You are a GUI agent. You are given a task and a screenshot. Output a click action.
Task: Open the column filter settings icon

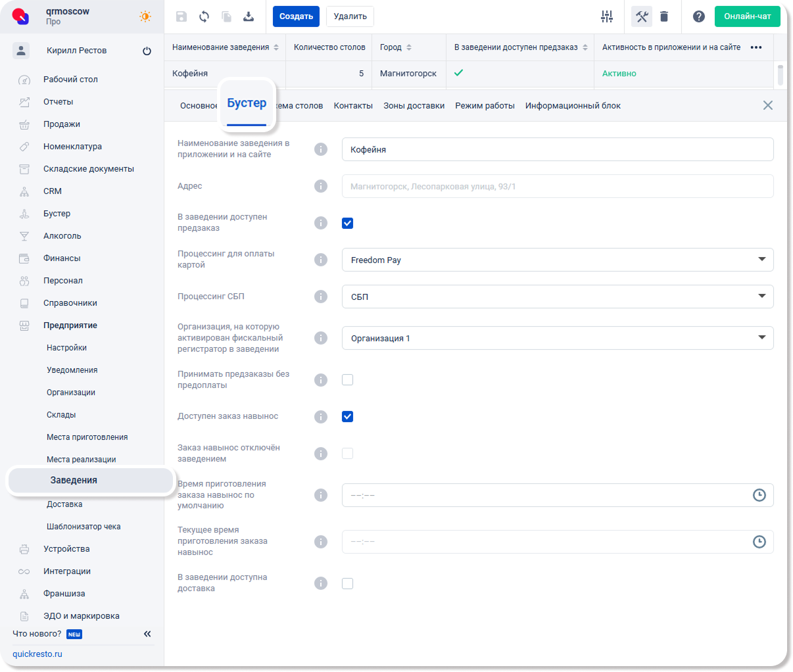pos(607,16)
